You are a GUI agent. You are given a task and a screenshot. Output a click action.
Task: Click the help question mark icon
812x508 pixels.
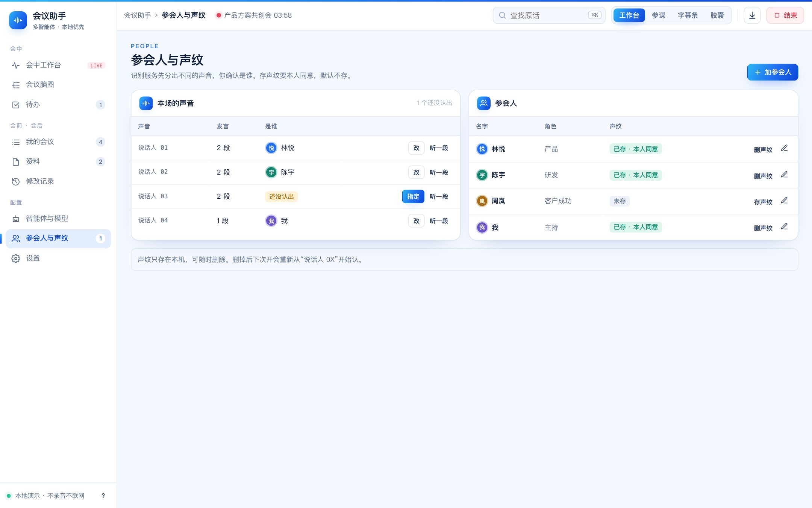(103, 496)
